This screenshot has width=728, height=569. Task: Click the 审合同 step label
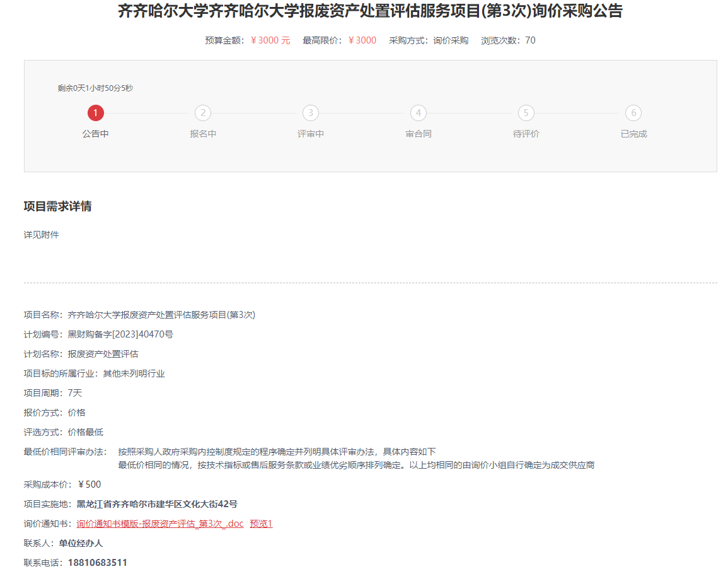[418, 134]
